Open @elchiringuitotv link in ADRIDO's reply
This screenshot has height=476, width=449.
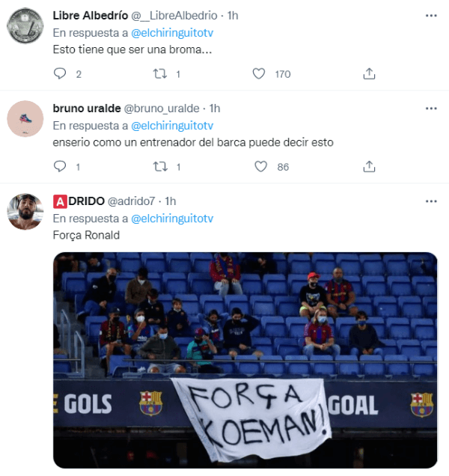[172, 219]
